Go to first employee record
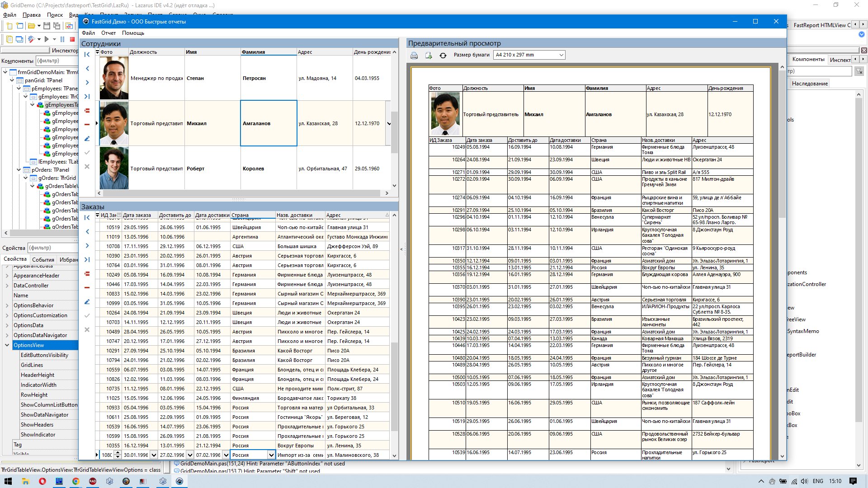The height and width of the screenshot is (488, 868). coord(87,55)
